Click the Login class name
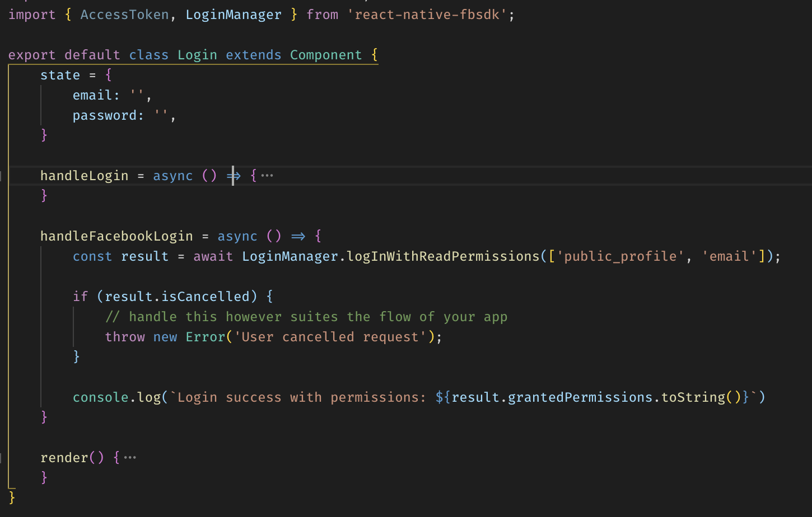 (197, 54)
